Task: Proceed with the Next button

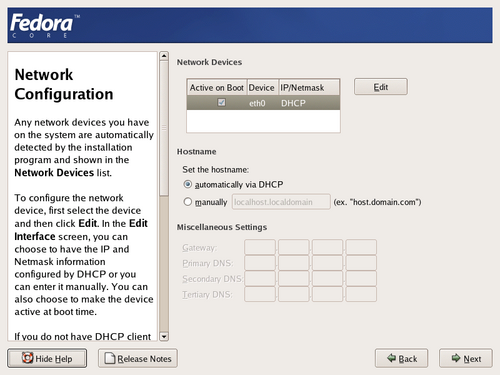Action: coord(466,358)
